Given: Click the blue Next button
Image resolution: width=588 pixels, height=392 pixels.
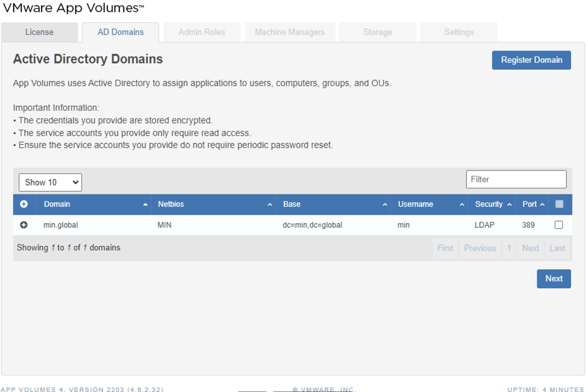Looking at the screenshot, I should pyautogui.click(x=554, y=279).
